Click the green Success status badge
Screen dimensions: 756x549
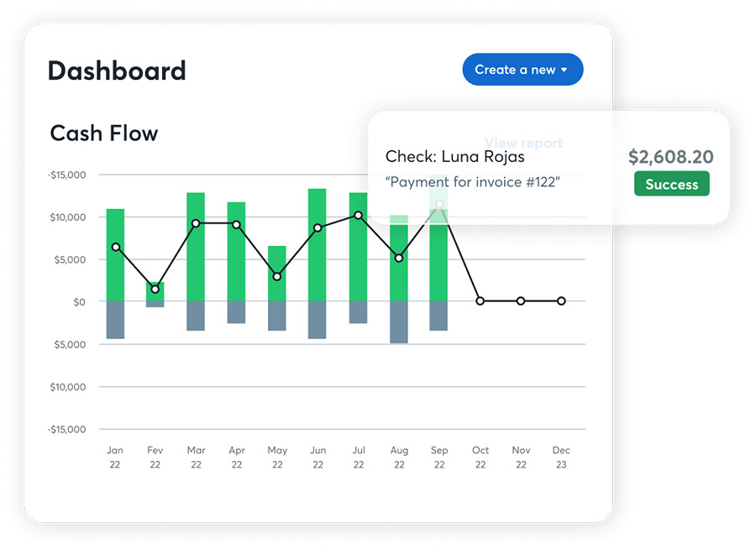[x=671, y=184]
